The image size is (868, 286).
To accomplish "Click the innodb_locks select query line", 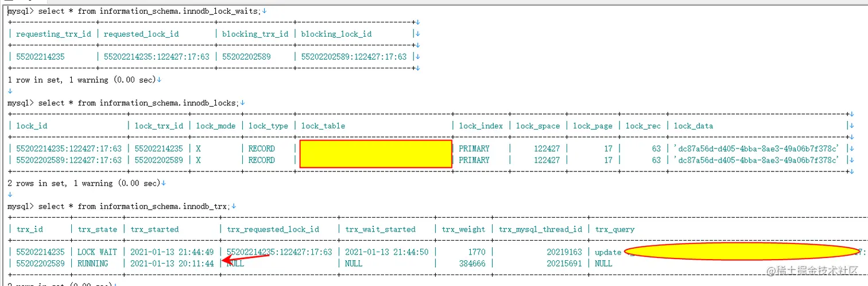I will pos(122,103).
